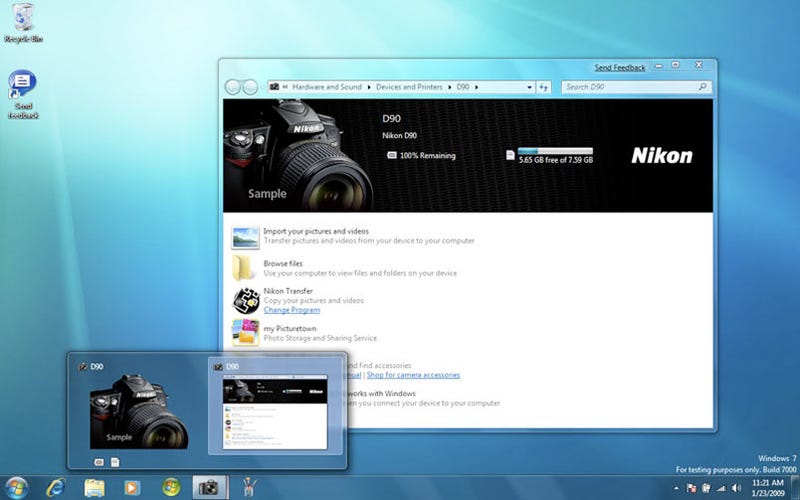Click the Browse files folder icon
This screenshot has width=800, height=500.
pos(243,268)
